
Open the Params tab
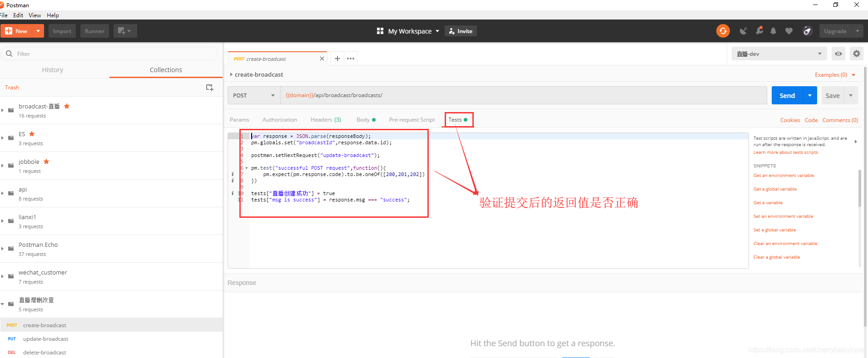click(x=239, y=120)
